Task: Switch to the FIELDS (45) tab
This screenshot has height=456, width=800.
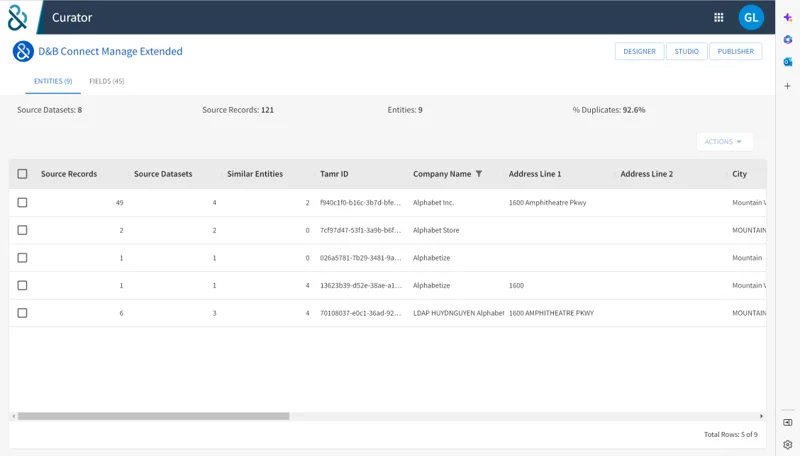Action: point(107,81)
